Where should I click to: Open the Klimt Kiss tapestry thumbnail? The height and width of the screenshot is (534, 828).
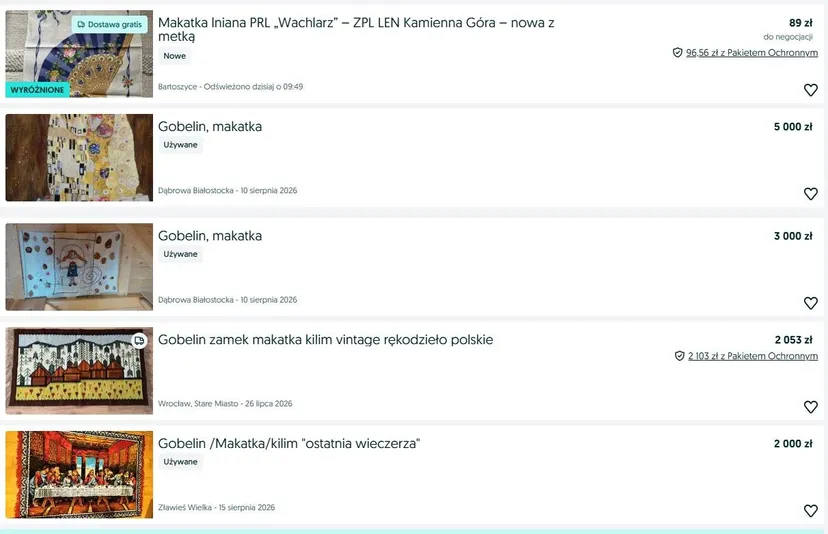79,157
